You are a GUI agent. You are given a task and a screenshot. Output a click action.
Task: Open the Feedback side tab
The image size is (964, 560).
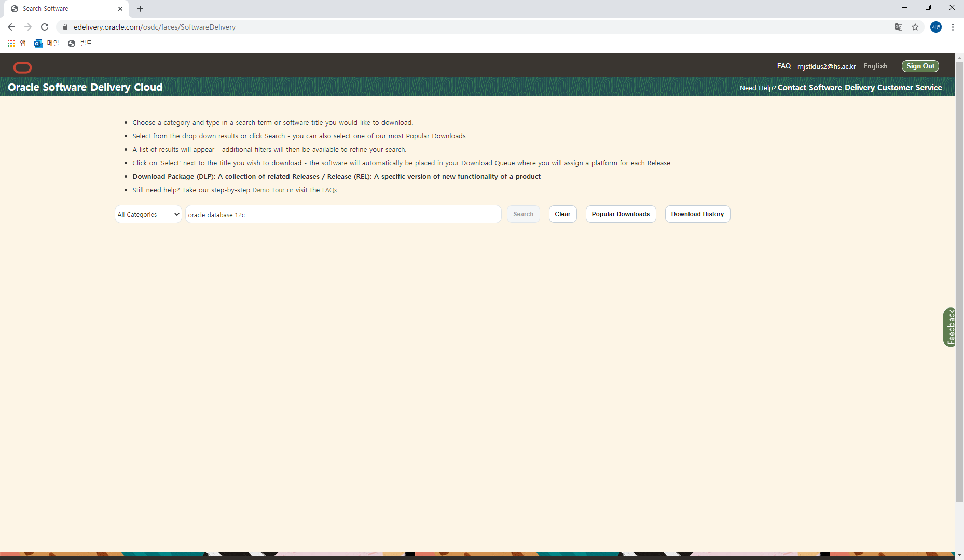click(949, 327)
